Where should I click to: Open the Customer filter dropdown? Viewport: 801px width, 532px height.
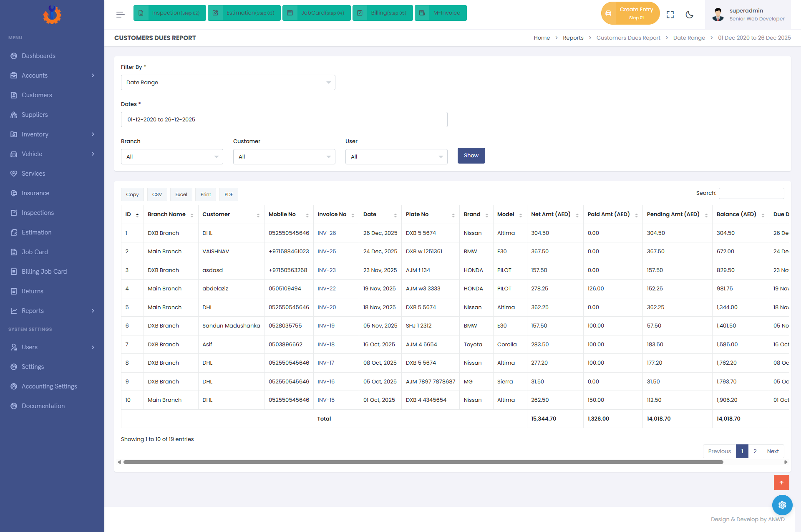tap(284, 157)
